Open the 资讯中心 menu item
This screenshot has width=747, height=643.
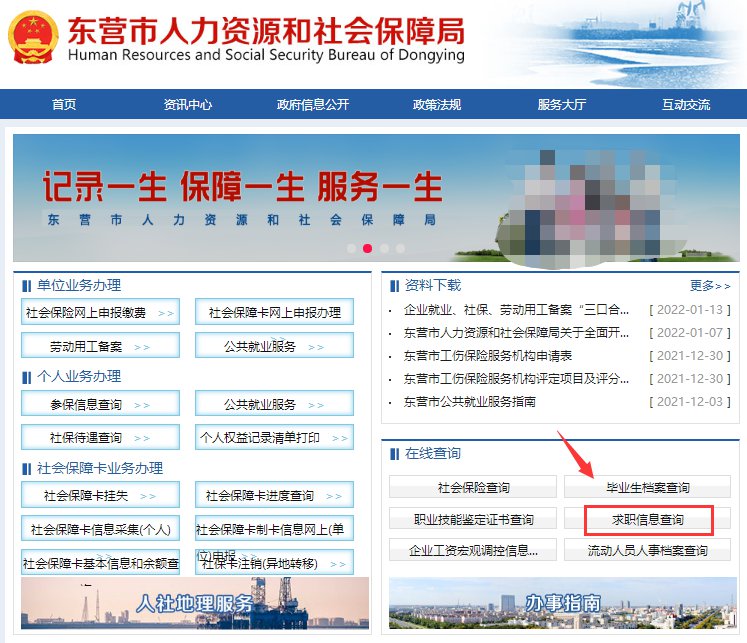point(188,104)
